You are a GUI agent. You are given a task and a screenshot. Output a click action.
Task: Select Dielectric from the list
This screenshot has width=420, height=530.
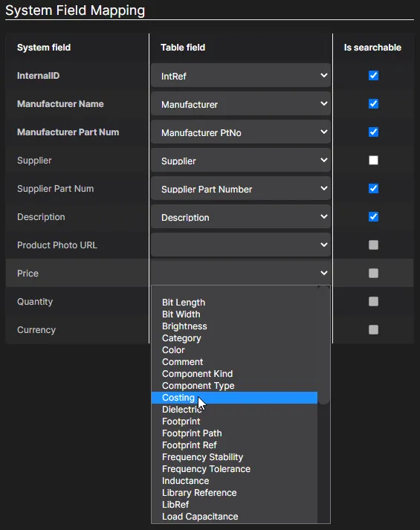coord(234,410)
